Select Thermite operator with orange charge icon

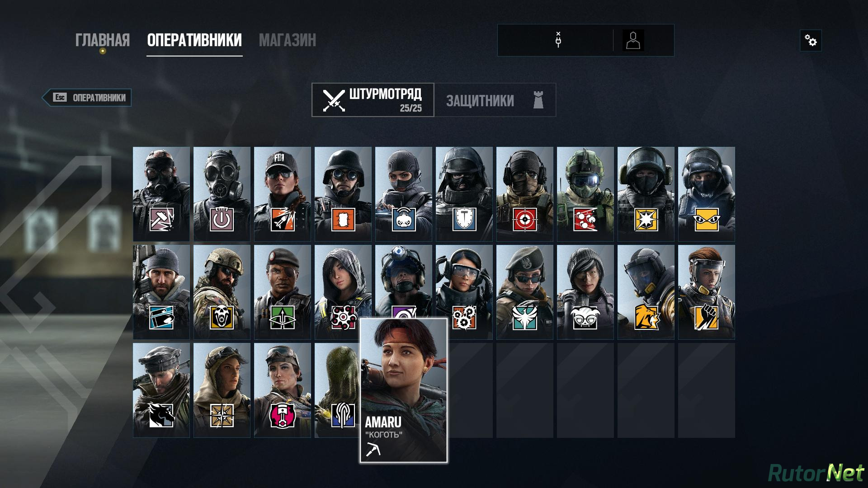343,194
